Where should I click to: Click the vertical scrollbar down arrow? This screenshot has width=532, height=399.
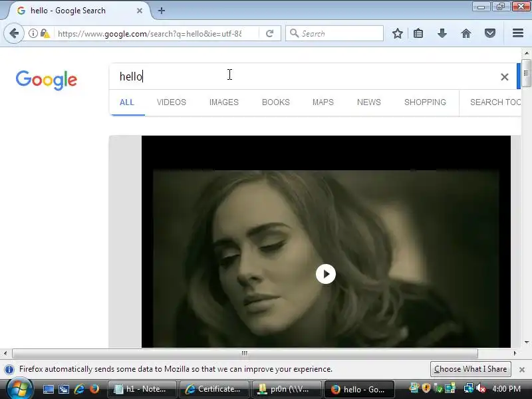[527, 342]
